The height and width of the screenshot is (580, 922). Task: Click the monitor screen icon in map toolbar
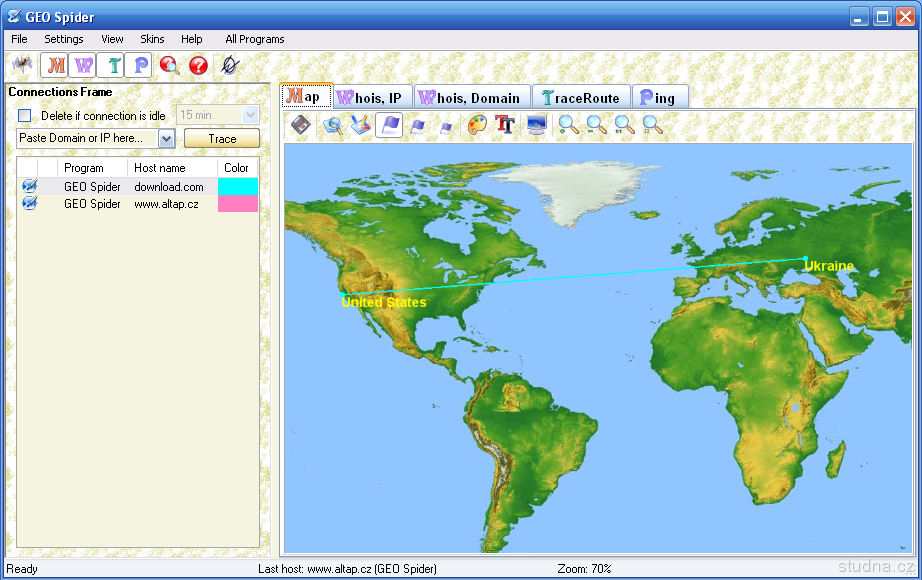click(x=537, y=125)
